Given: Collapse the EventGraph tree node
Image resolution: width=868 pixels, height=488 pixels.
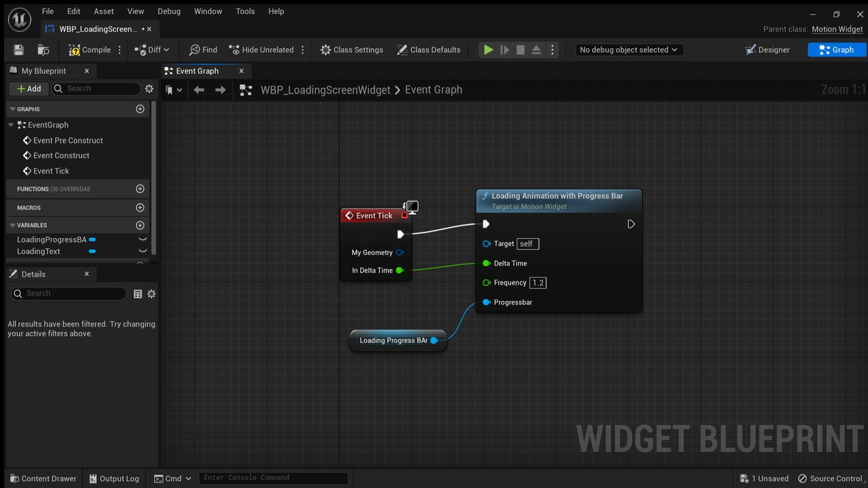Looking at the screenshot, I should [11, 125].
